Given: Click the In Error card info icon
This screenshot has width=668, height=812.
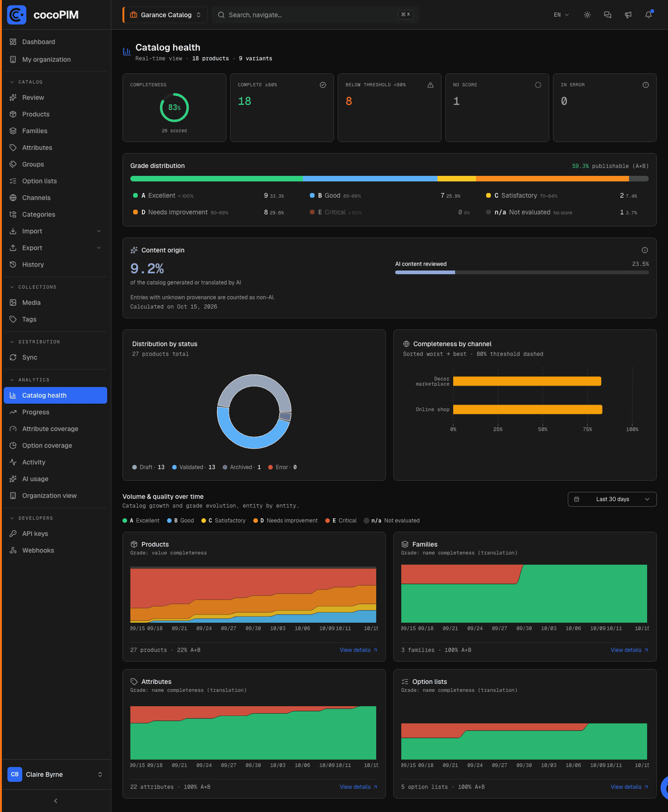Looking at the screenshot, I should (646, 85).
